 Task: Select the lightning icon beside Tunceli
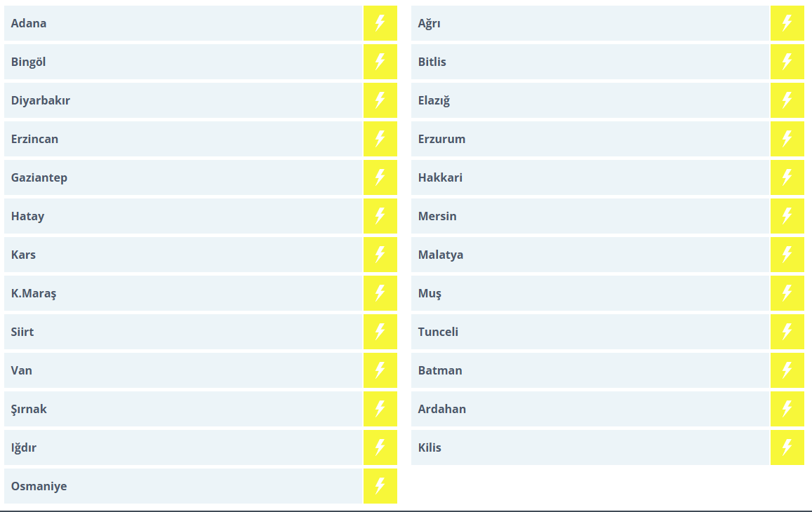[787, 332]
